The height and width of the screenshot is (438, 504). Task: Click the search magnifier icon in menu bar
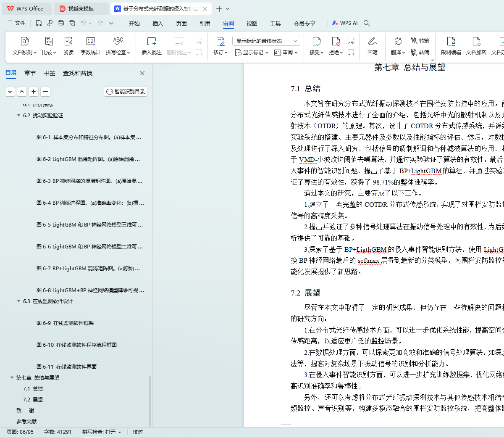(367, 23)
